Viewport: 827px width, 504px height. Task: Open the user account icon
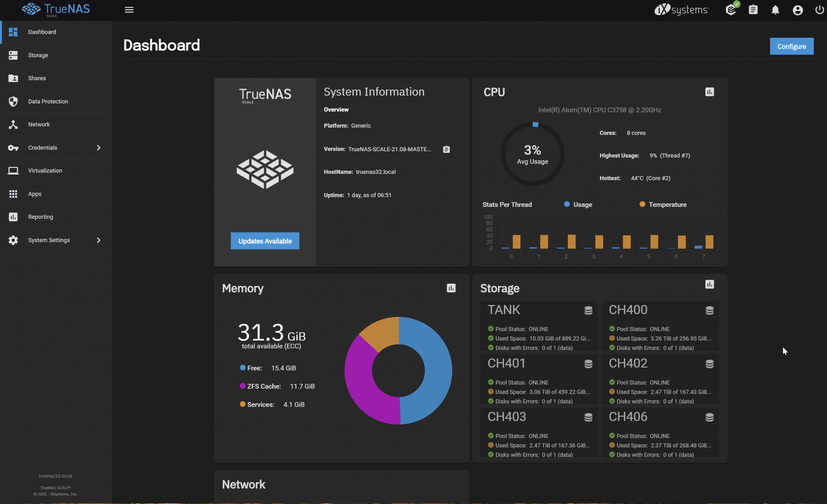coord(798,10)
